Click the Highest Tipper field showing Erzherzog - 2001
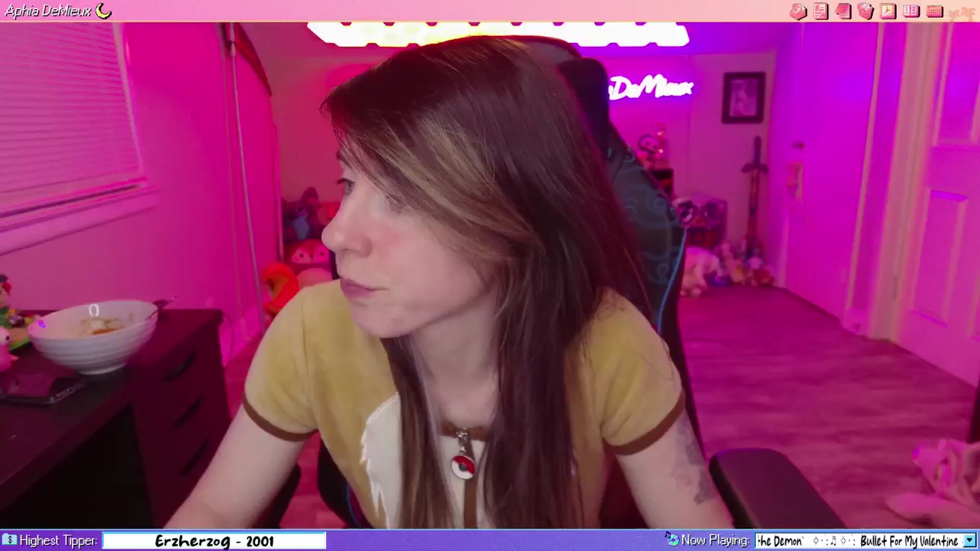This screenshot has height=551, width=980. [214, 541]
